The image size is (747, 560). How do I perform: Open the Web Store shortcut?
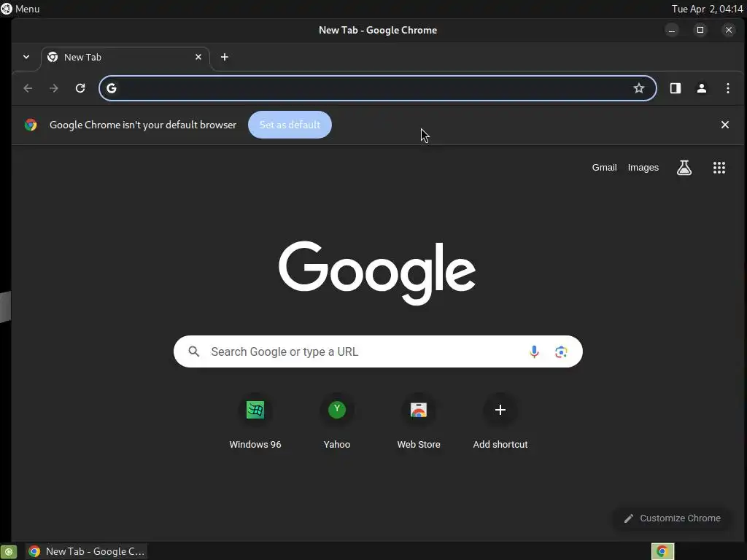419,421
